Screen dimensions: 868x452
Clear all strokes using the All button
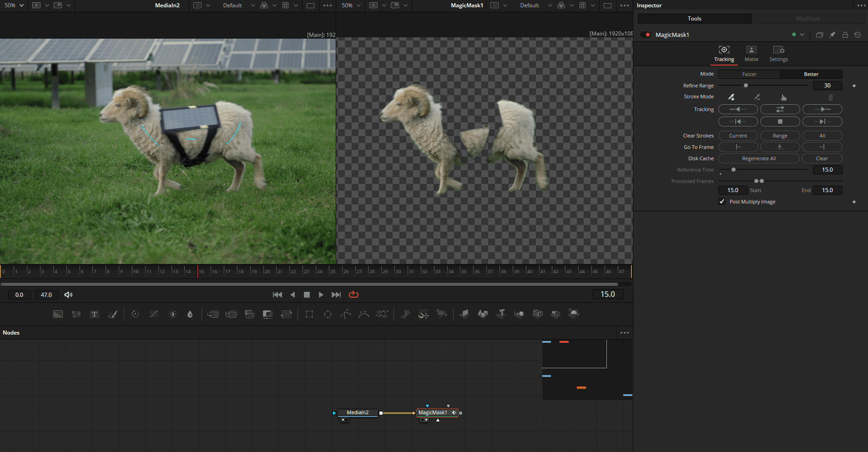click(x=822, y=135)
